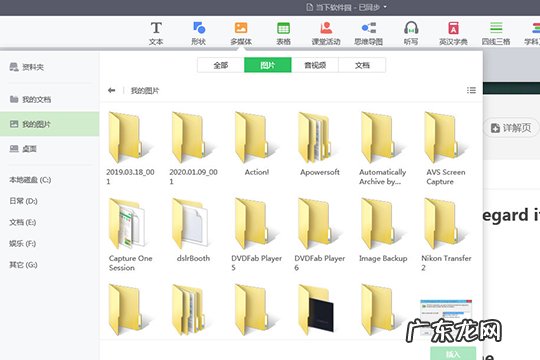Open 文档 (E:) drive
Screen dimensions: 540x360
(x=22, y=222)
